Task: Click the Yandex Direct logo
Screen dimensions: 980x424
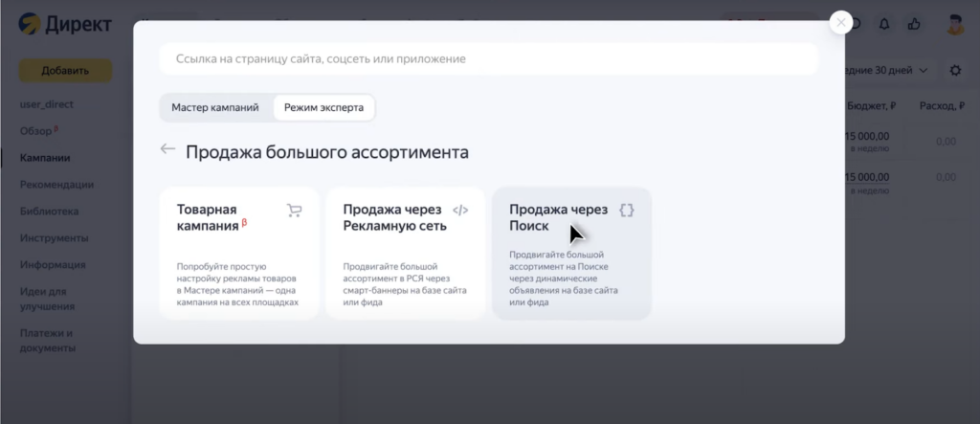Action: pyautogui.click(x=65, y=24)
